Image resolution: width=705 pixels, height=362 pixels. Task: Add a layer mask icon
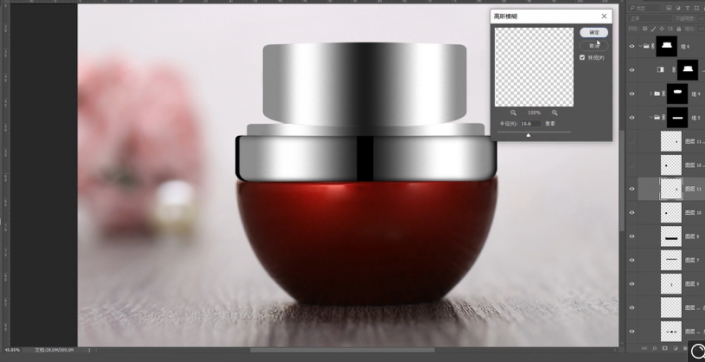(x=665, y=348)
